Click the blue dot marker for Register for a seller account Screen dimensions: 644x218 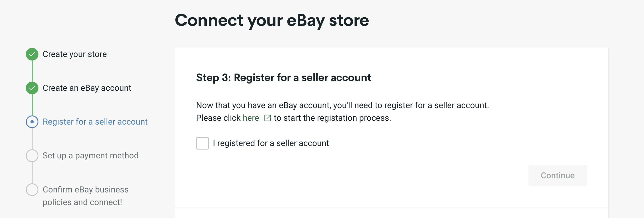pyautogui.click(x=32, y=122)
